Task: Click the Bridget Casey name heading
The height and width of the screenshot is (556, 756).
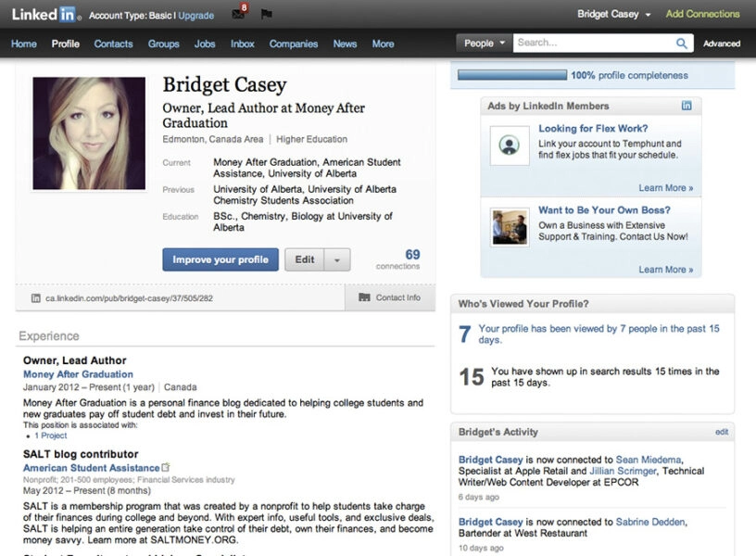Action: click(225, 85)
